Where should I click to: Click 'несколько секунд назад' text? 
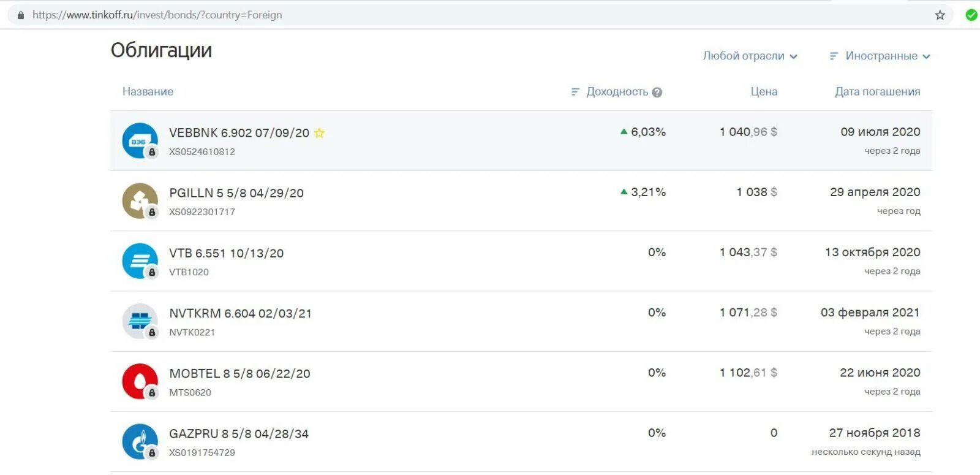point(866,452)
